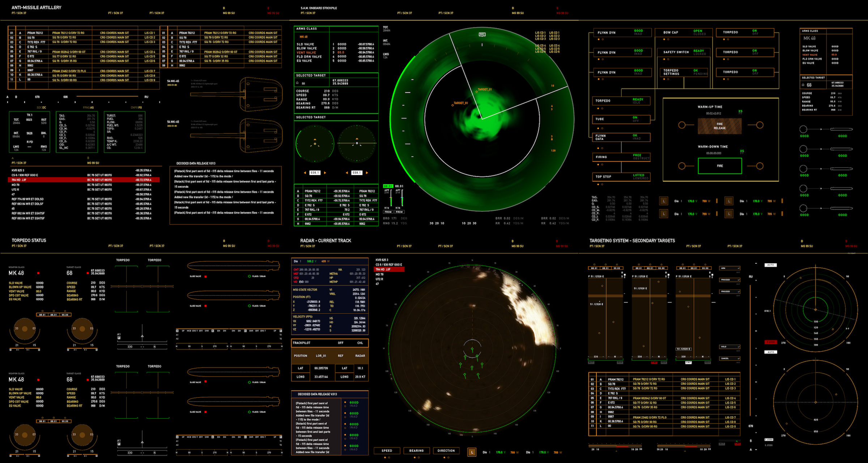Click the ARM command button

tap(729, 268)
